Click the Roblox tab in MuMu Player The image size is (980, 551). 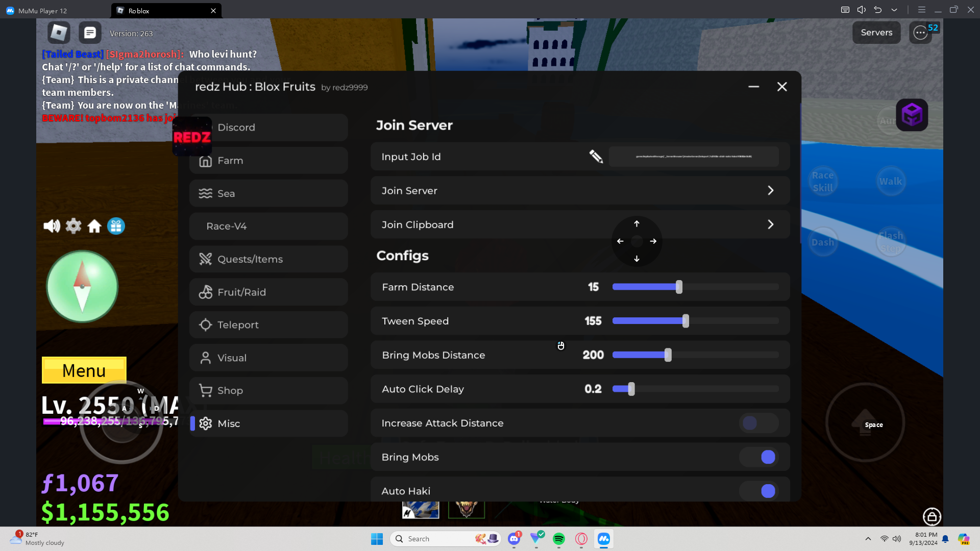click(x=166, y=10)
